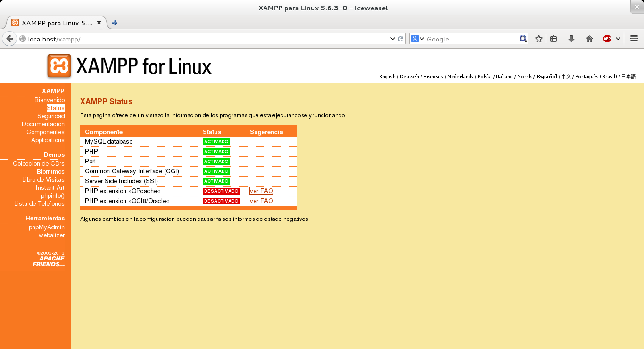Viewport: 644px width, 349px height.
Task: Click the OCI8/Oracle DESACTIVADO badge
Action: click(221, 201)
